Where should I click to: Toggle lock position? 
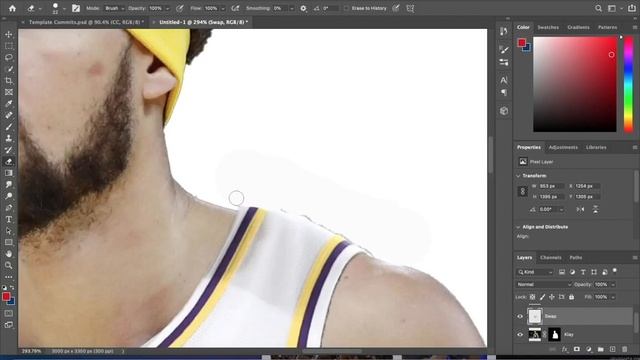pos(552,297)
